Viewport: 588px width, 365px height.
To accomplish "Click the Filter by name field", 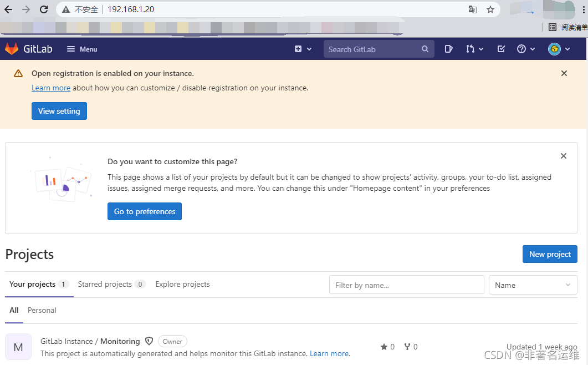I will tap(406, 285).
